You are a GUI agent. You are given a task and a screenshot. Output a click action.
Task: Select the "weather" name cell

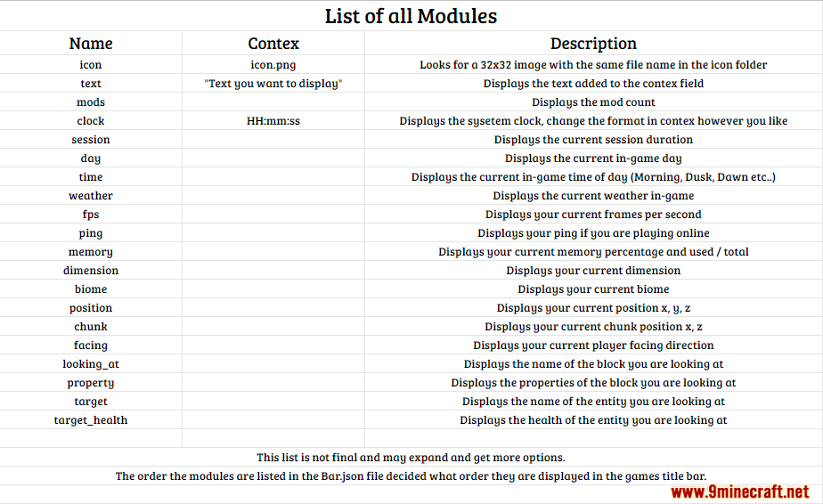pos(91,196)
